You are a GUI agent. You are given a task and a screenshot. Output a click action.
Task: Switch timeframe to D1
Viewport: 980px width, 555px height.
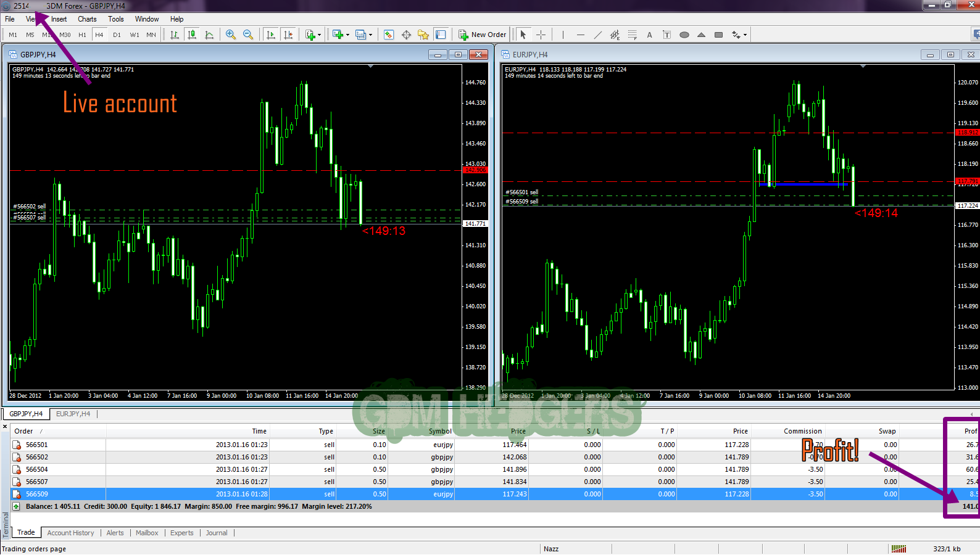[117, 35]
